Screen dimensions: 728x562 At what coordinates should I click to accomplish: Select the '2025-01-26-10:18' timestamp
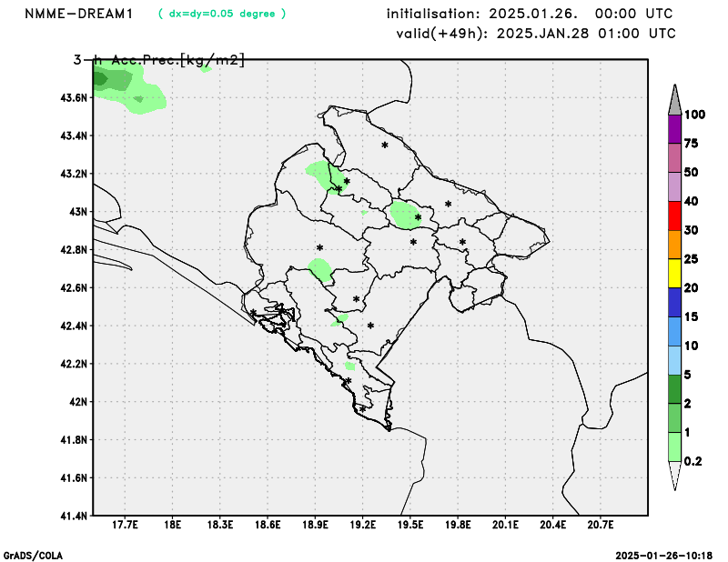664,556
